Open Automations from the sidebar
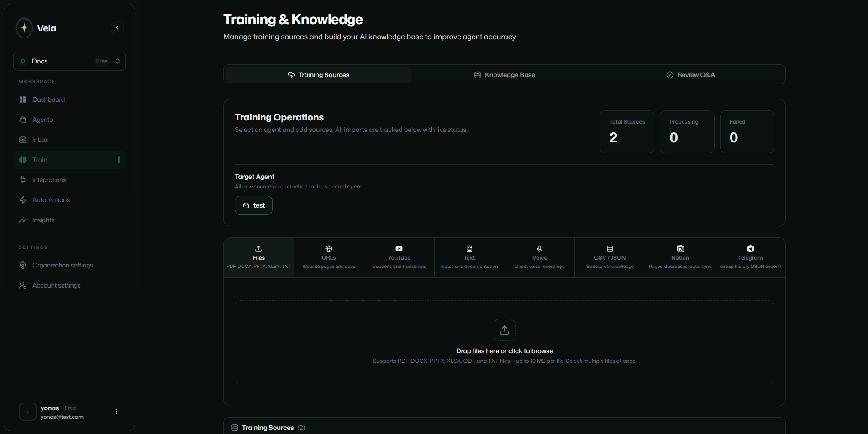 coord(69,200)
